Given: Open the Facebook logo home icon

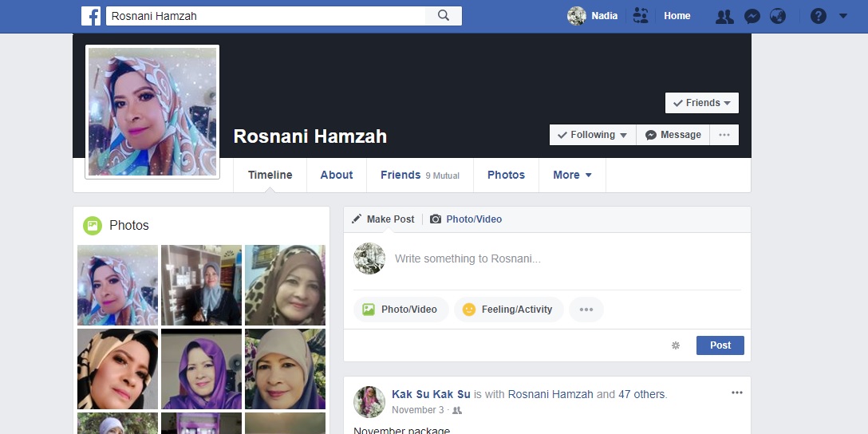Looking at the screenshot, I should point(91,16).
